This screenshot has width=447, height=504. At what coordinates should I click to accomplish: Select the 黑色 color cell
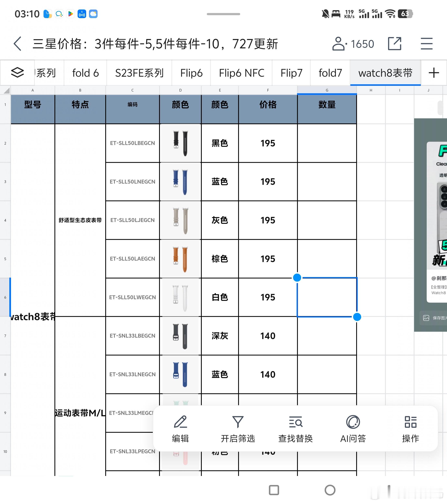[x=220, y=143]
